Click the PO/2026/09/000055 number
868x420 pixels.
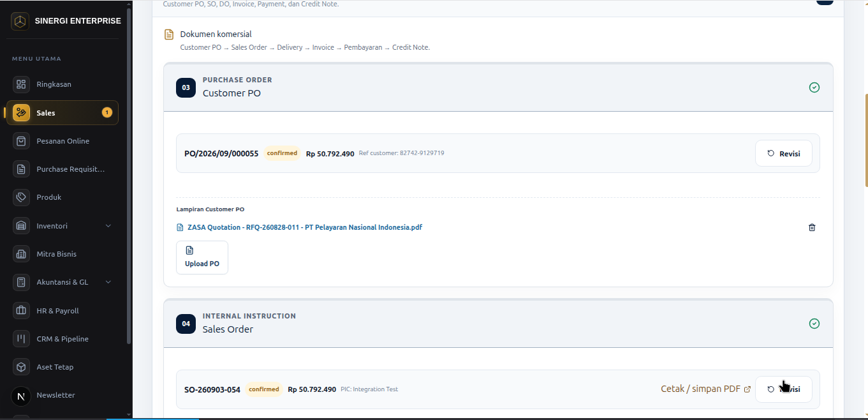coord(221,154)
